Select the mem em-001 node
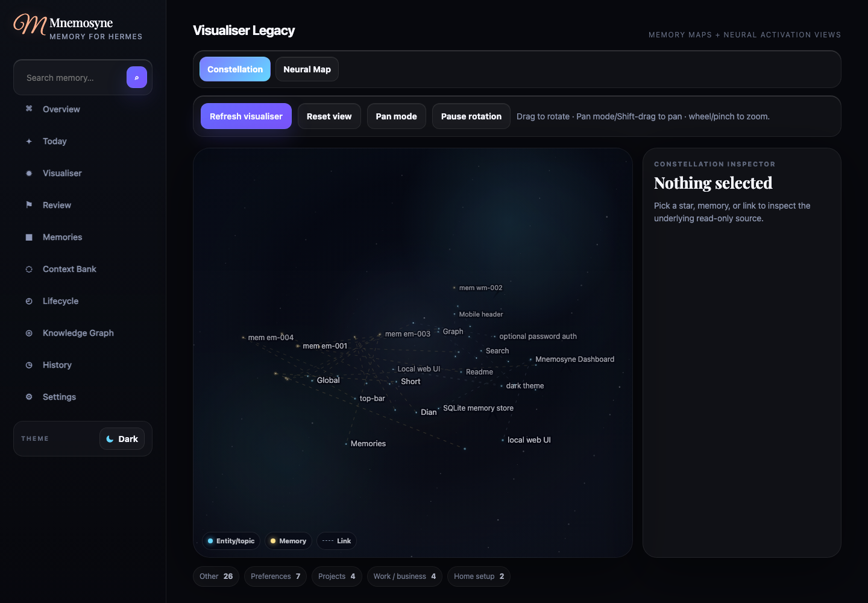This screenshot has height=603, width=868. 298,346
